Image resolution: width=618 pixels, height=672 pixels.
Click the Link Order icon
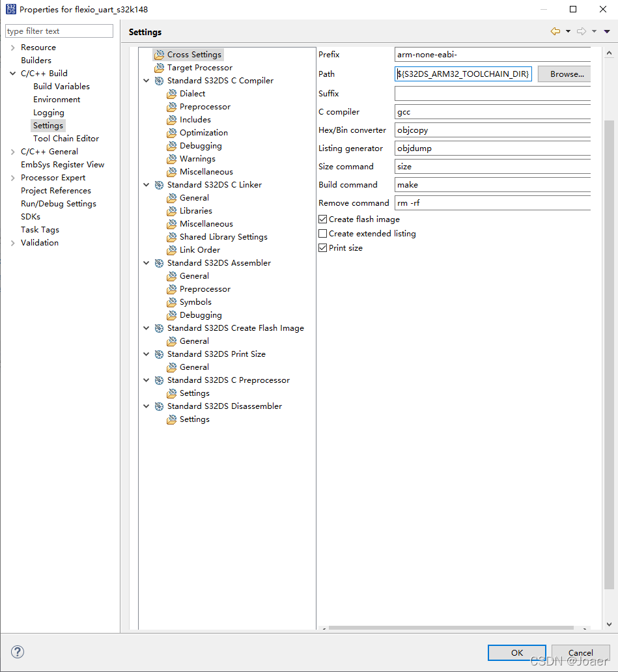(x=171, y=250)
